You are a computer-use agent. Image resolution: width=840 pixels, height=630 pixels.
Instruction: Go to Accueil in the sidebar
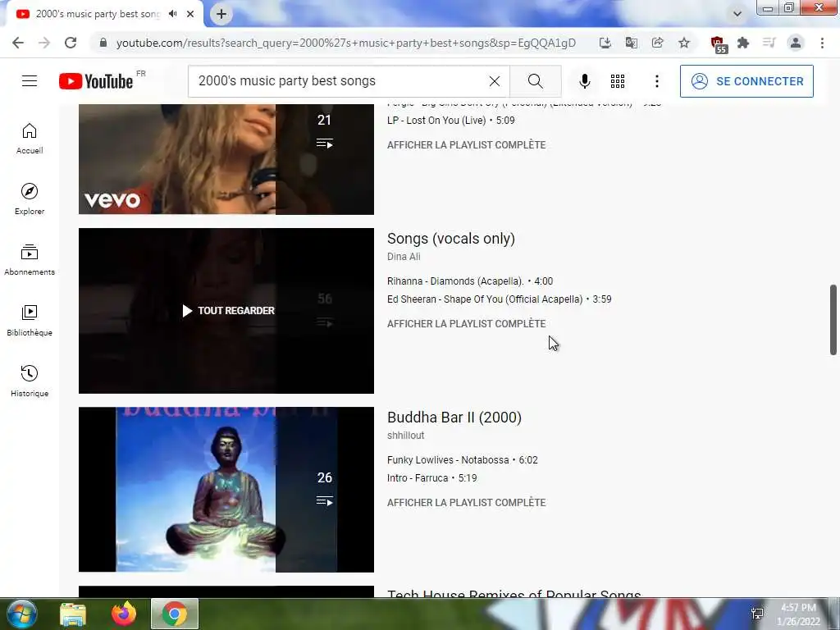(30, 139)
